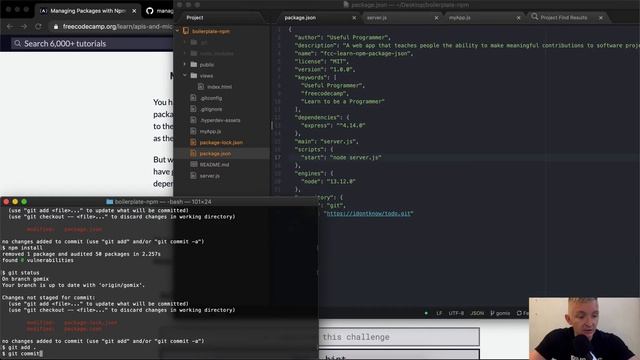Click the padlock icon in the address bar
Image resolution: width=640 pixels, height=360 pixels.
pyautogui.click(x=56, y=27)
